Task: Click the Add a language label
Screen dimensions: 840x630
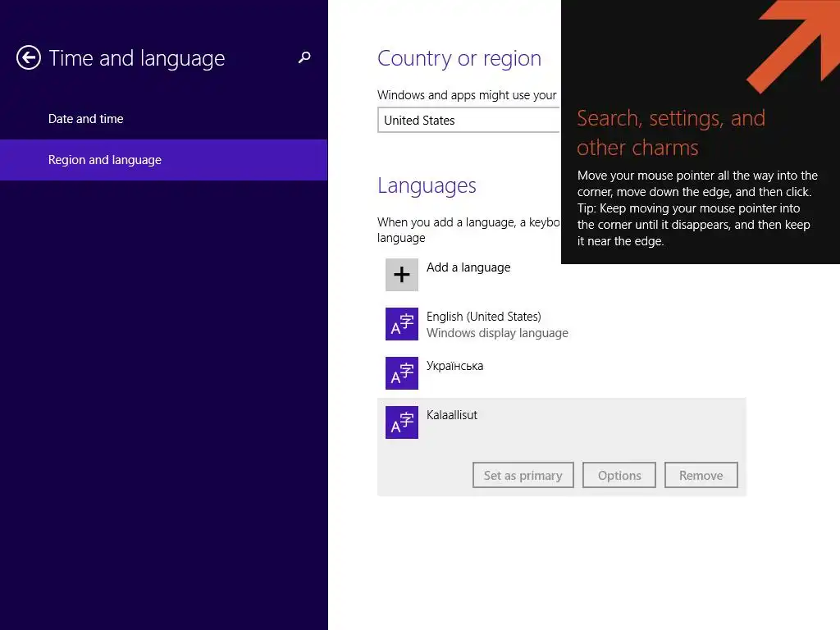Action: tap(468, 267)
